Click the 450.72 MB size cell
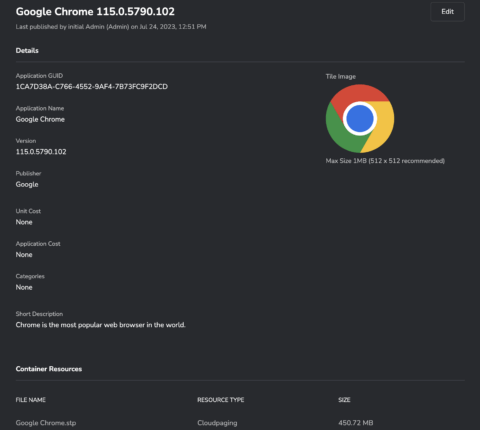This screenshot has height=430, width=480. [x=356, y=423]
